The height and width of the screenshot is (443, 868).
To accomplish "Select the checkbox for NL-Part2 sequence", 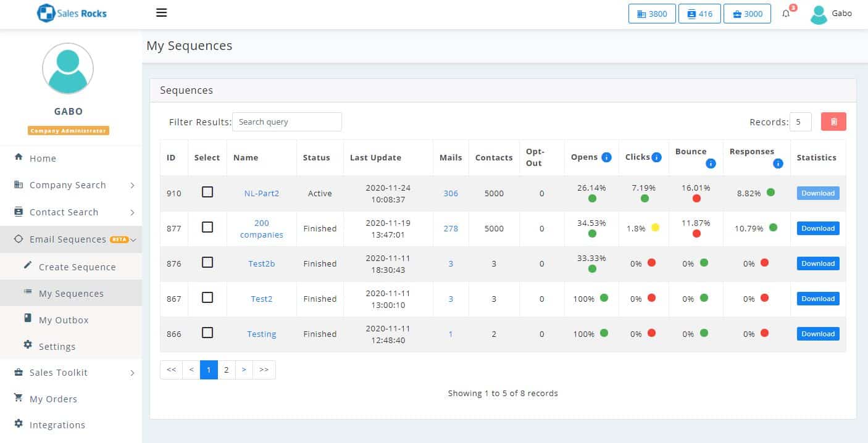I will pos(207,192).
